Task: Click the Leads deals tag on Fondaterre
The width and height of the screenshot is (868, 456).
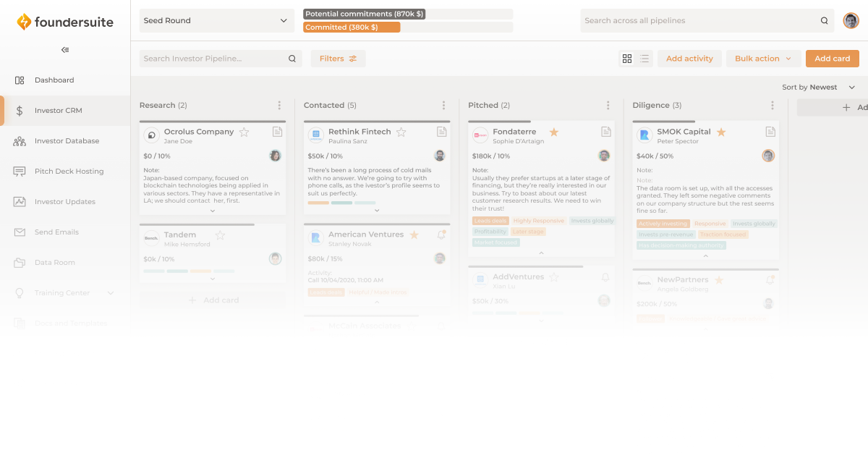Action: coord(490,221)
